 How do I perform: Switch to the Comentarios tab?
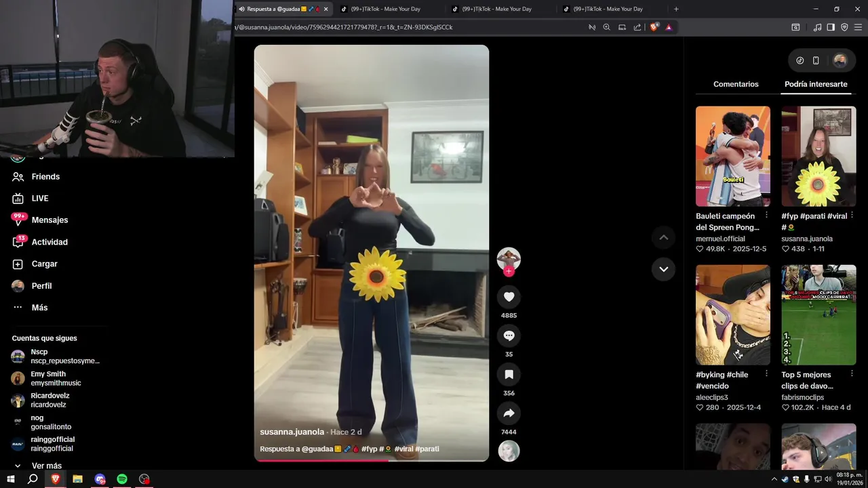coord(736,84)
